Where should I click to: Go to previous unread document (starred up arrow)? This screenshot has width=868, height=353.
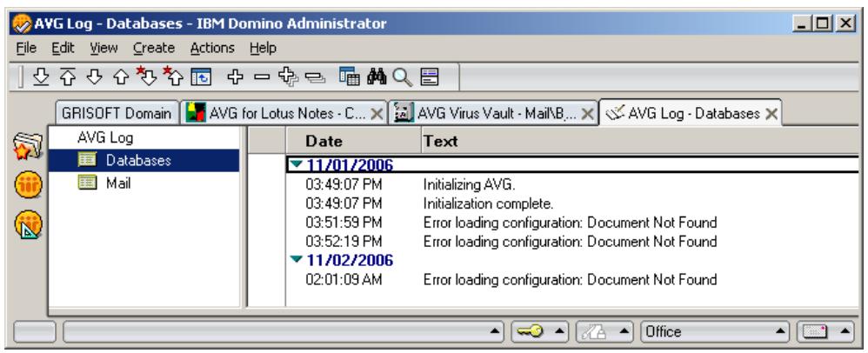pos(174,77)
